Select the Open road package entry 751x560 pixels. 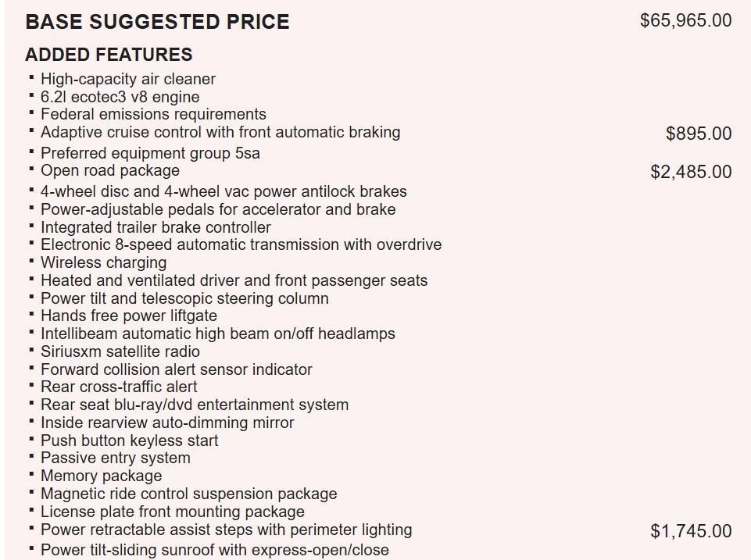[110, 170]
